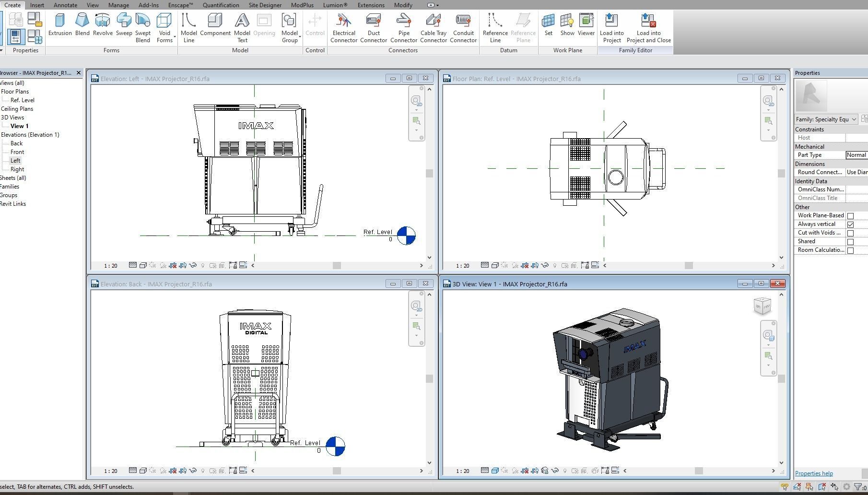Click Load into Project and Close
This screenshot has width=868, height=495.
pos(648,28)
